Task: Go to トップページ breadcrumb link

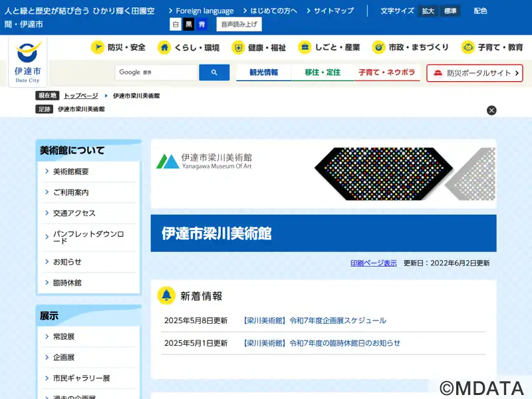Action: tap(80, 96)
